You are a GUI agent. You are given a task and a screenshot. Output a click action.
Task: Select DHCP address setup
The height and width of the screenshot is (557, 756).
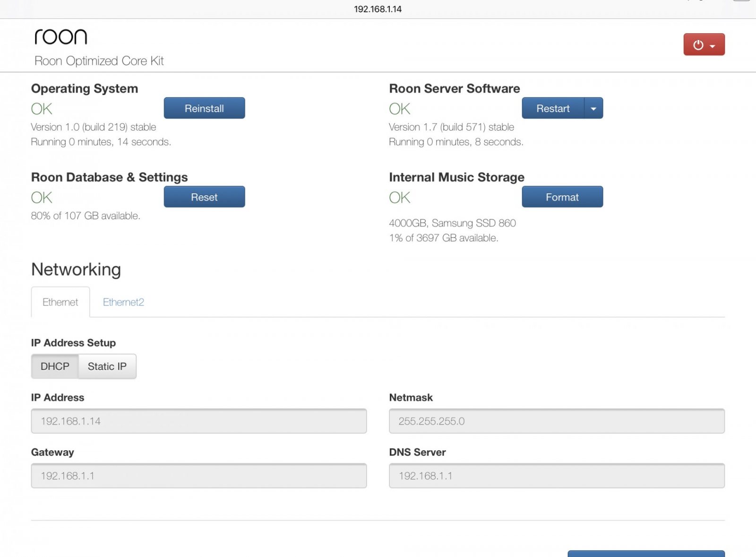click(x=55, y=366)
